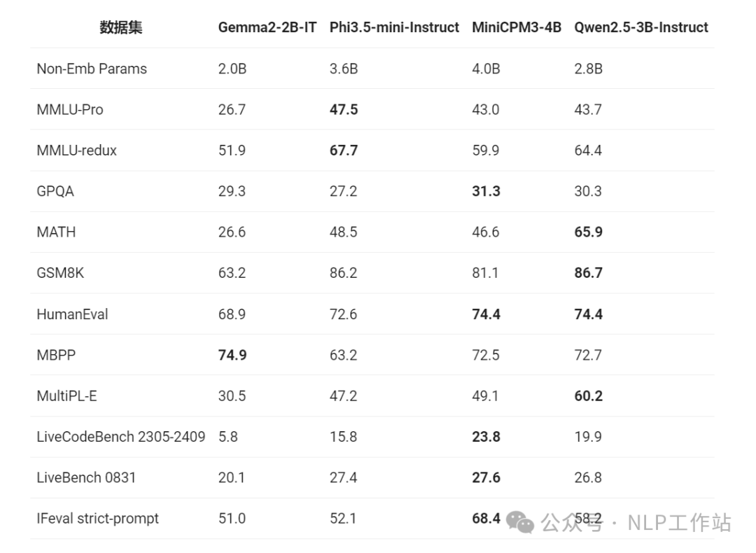Click the bold 65.9 MATH score
Viewport: 756px width, 553px height.
pyautogui.click(x=588, y=232)
